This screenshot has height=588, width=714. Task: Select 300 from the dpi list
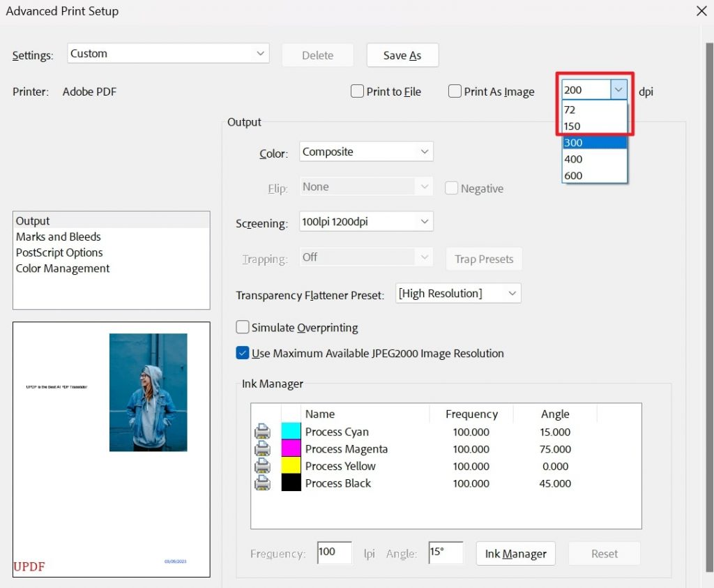click(594, 142)
